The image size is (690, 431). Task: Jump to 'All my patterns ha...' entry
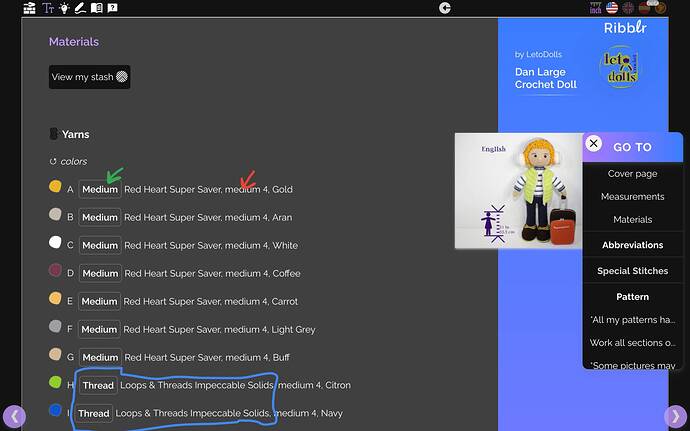(x=632, y=320)
